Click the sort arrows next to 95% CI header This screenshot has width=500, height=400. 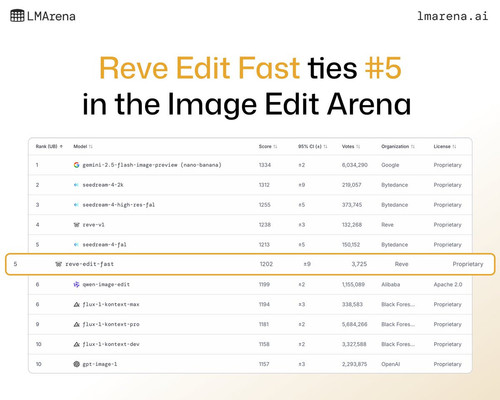pos(326,146)
